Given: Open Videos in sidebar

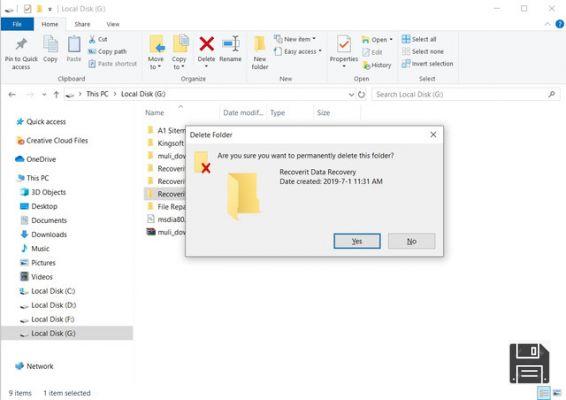Looking at the screenshot, I should pos(36,277).
